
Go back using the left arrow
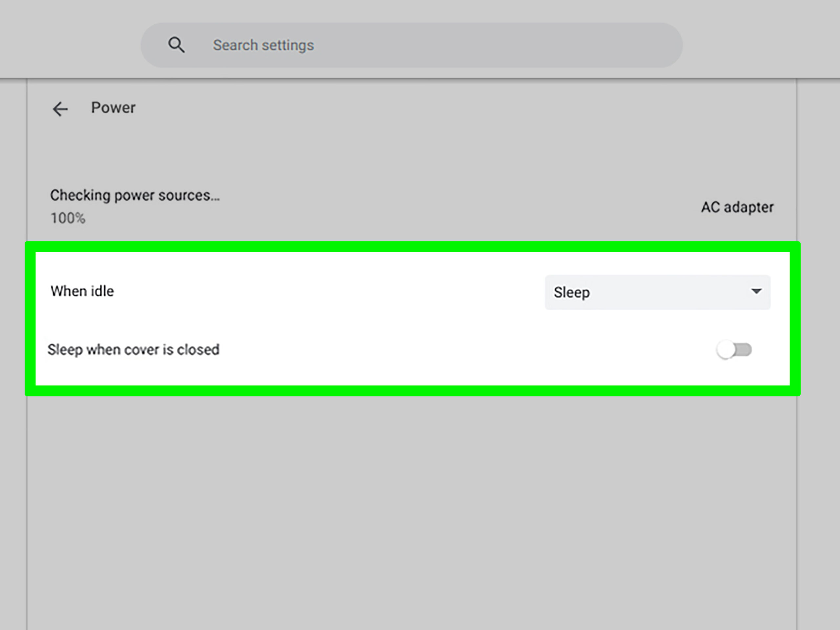60,109
